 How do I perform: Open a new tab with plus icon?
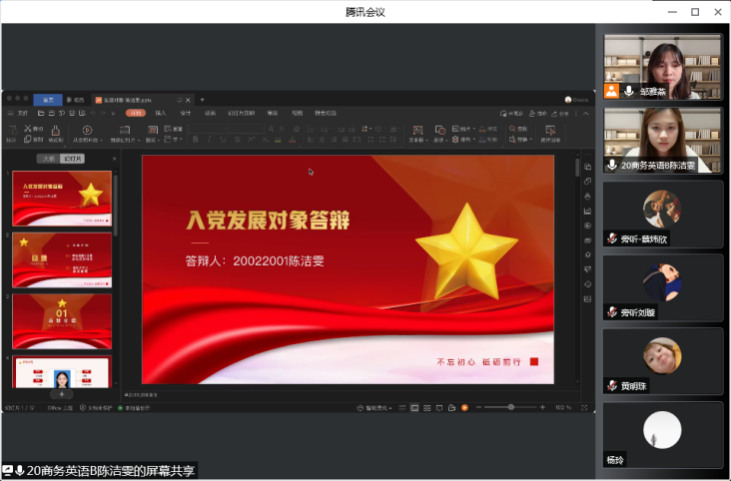pos(202,100)
